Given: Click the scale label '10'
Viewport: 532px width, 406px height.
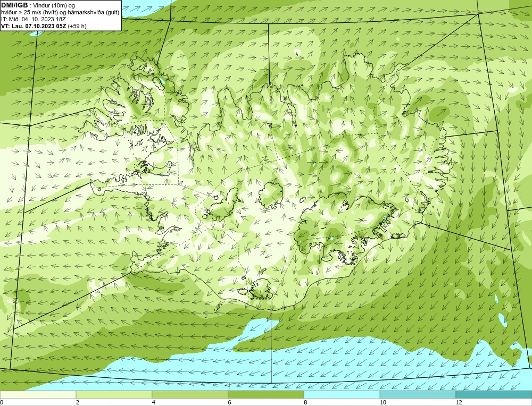Looking at the screenshot, I should [383, 402].
